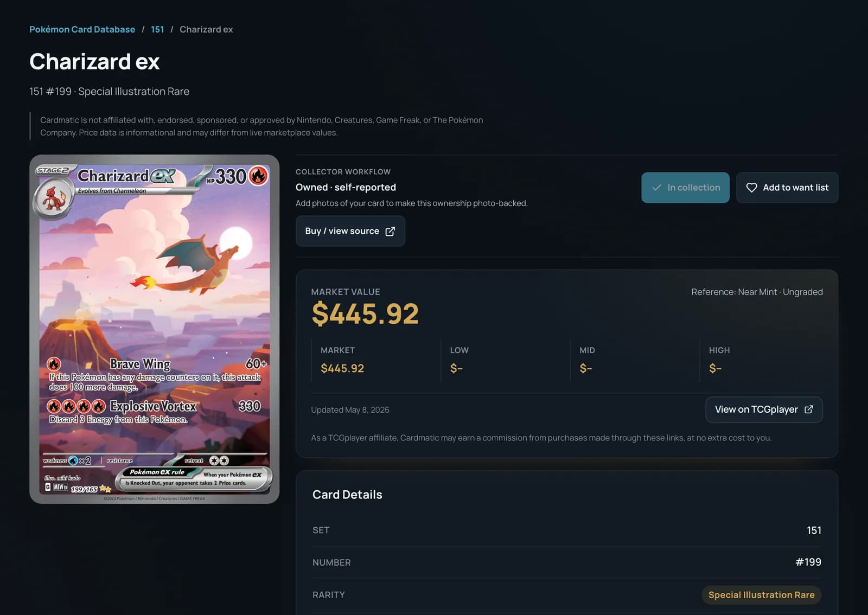Add card to want list

click(787, 188)
